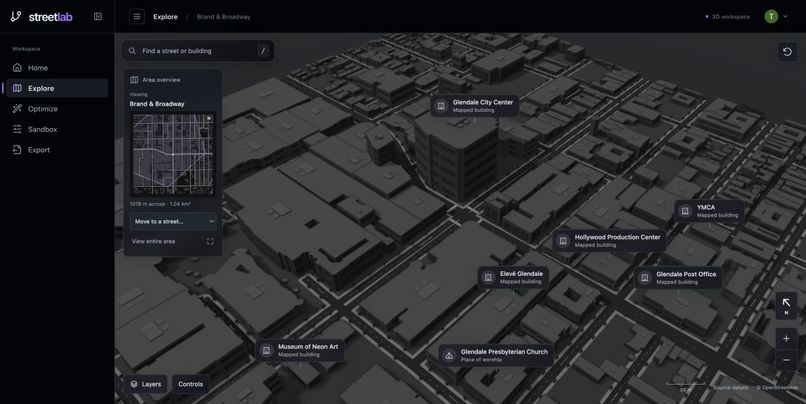Click the Sandbox sliders icon
806x404 pixels.
pyautogui.click(x=17, y=129)
